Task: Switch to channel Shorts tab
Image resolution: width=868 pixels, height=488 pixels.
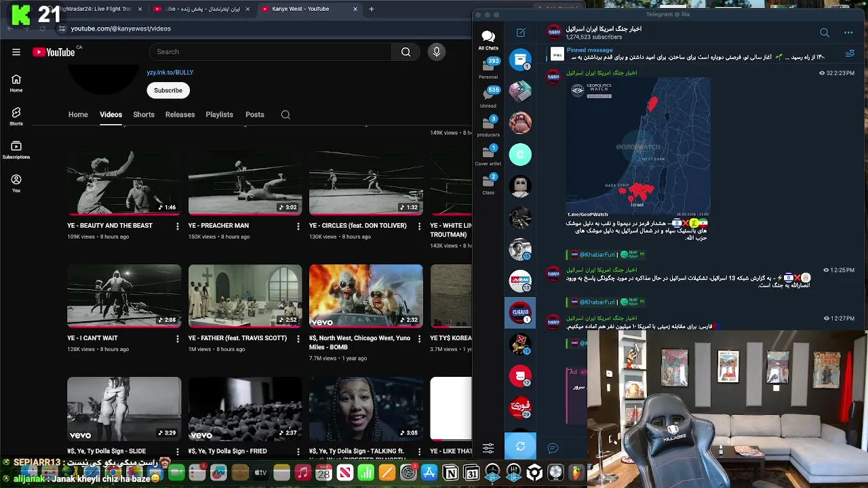Action: click(144, 115)
